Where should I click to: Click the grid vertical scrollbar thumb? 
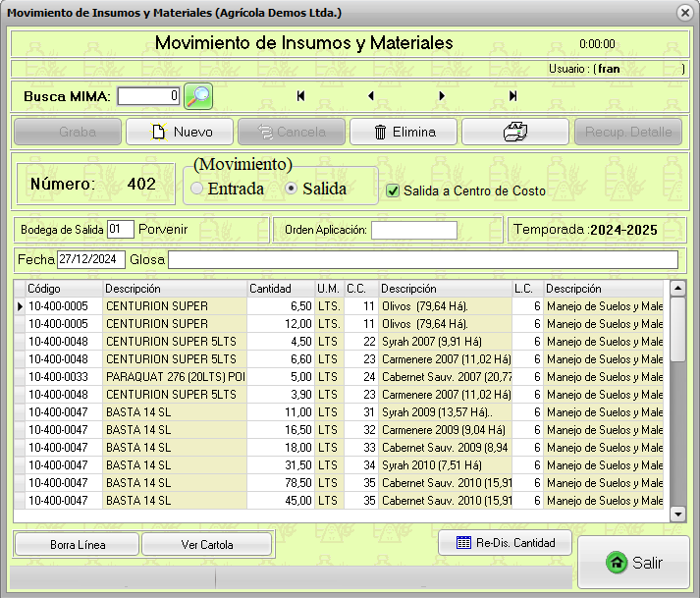[x=677, y=329]
